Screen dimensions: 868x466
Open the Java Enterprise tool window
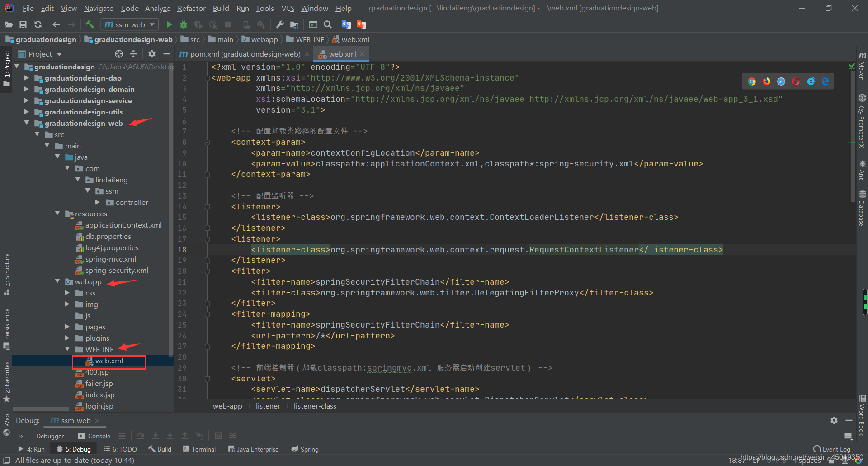click(x=253, y=449)
